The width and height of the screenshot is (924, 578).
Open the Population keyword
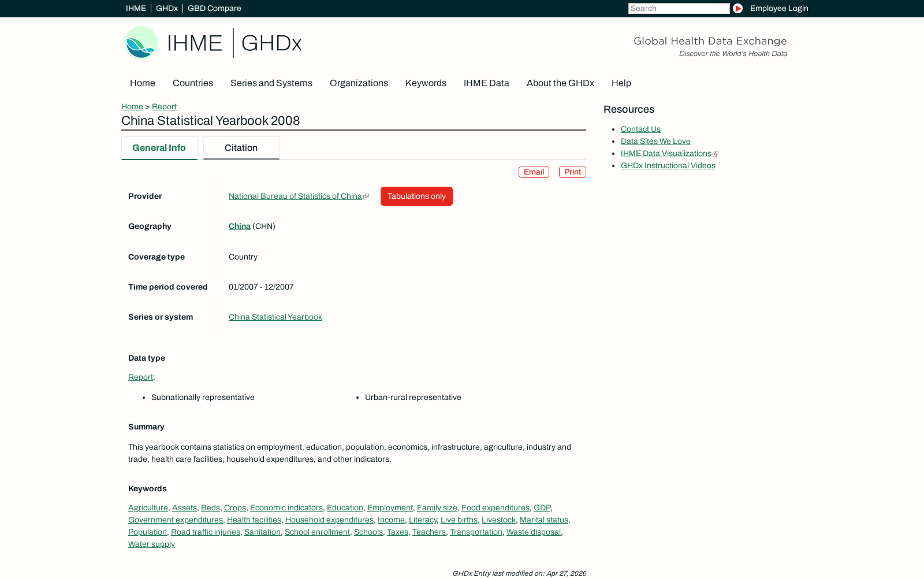147,532
